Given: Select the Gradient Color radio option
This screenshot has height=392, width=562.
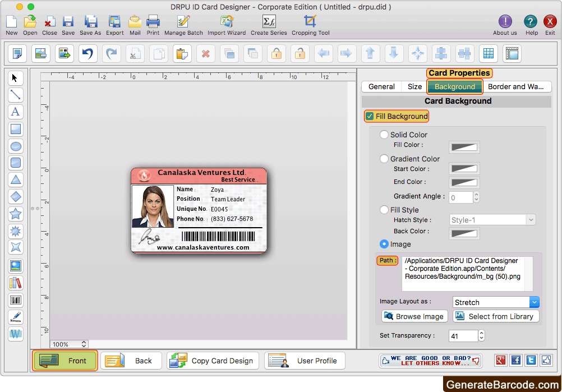Looking at the screenshot, I should coord(384,159).
